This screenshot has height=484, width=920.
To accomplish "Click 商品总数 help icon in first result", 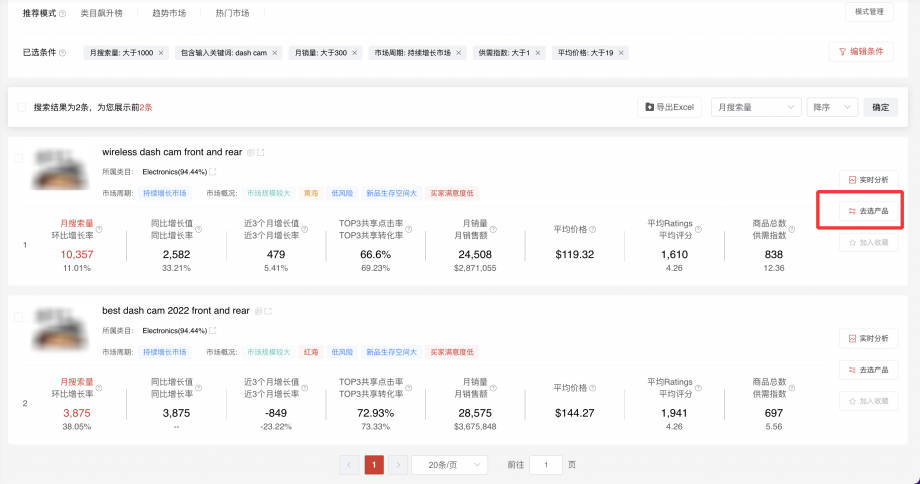I will (x=792, y=229).
